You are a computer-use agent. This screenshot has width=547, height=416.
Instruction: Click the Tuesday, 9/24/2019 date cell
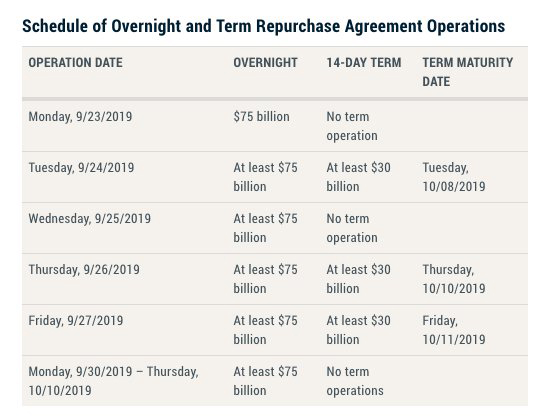pos(81,168)
